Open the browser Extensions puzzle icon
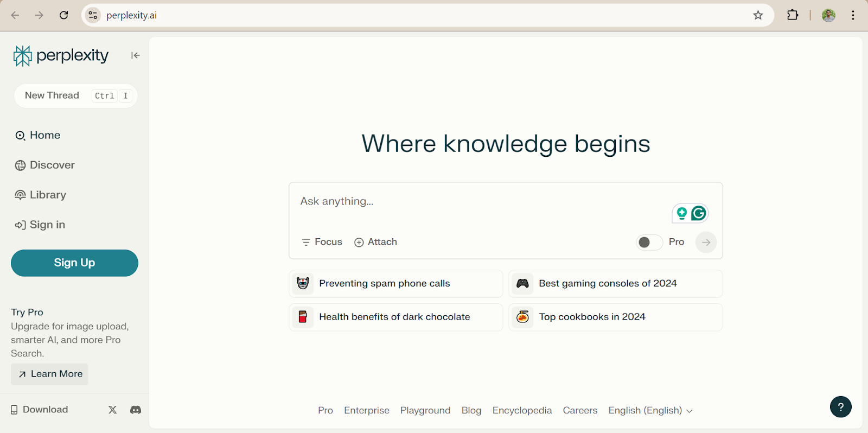Viewport: 868px width, 433px height. 793,15
